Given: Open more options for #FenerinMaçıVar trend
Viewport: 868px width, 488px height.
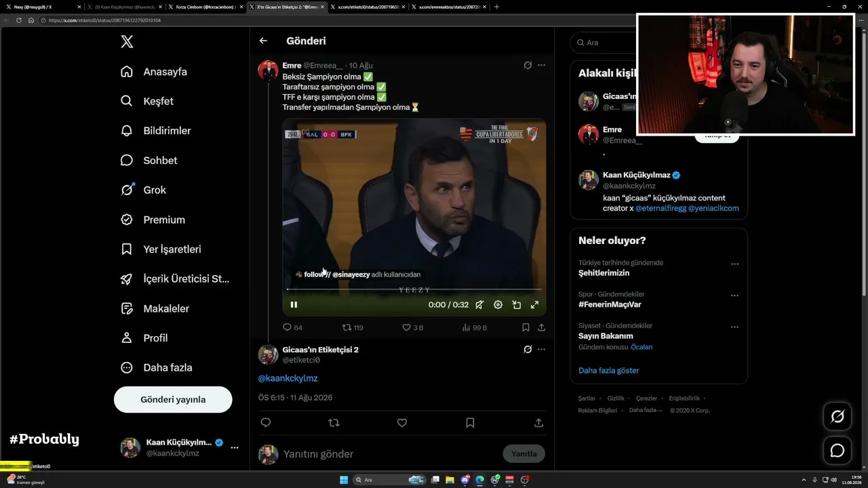Looking at the screenshot, I should [734, 296].
